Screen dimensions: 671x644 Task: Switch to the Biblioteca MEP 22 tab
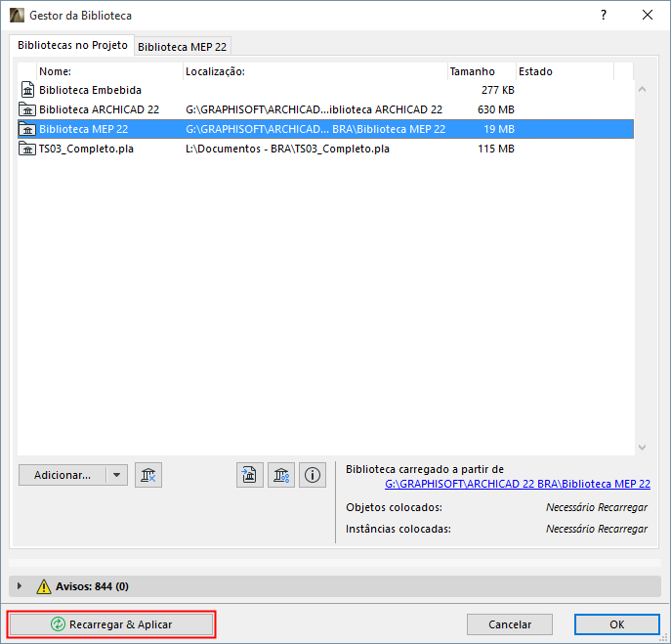(x=183, y=47)
